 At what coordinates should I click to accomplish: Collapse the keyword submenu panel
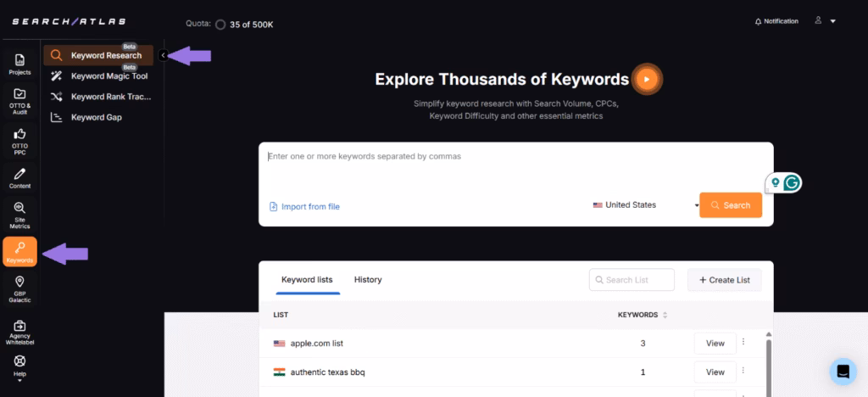[163, 55]
